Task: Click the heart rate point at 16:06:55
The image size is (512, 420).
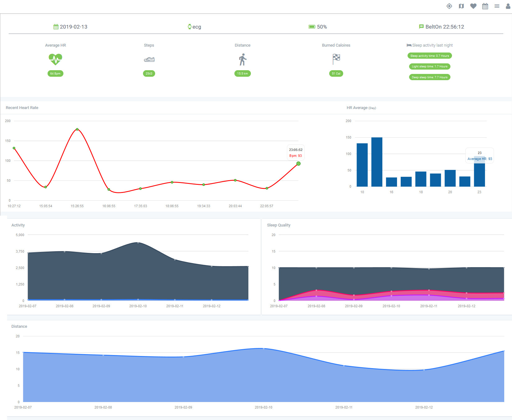Action: tap(109, 189)
